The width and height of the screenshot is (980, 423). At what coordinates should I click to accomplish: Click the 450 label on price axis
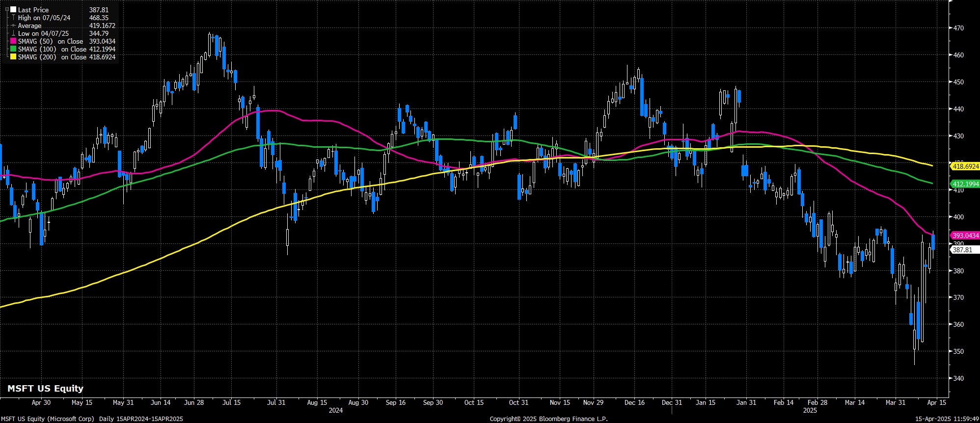tap(958, 82)
